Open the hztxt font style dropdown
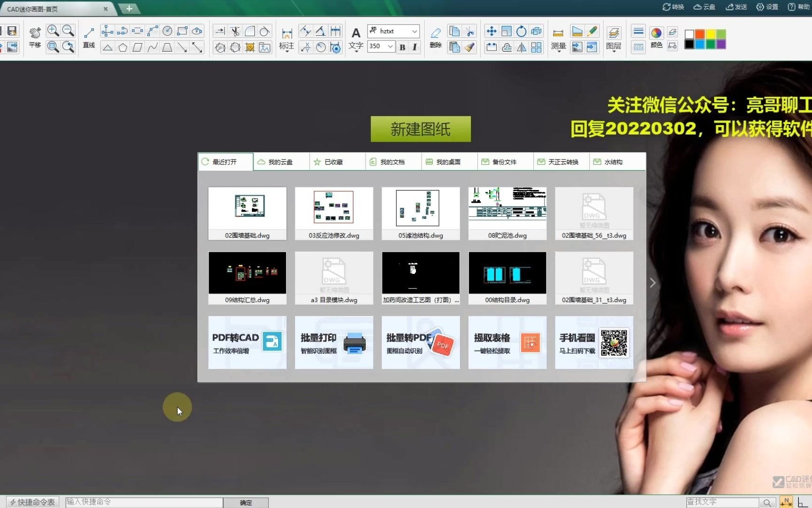The image size is (812, 508). point(393,31)
